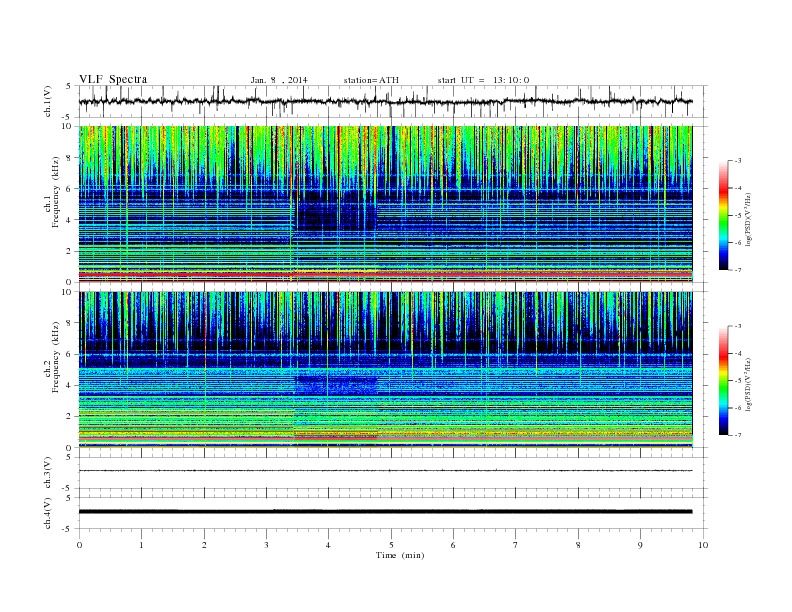The height and width of the screenshot is (612, 792).
Task: Click the ch.2 "Frequency (kHz)" axis label
Action: coord(56,358)
